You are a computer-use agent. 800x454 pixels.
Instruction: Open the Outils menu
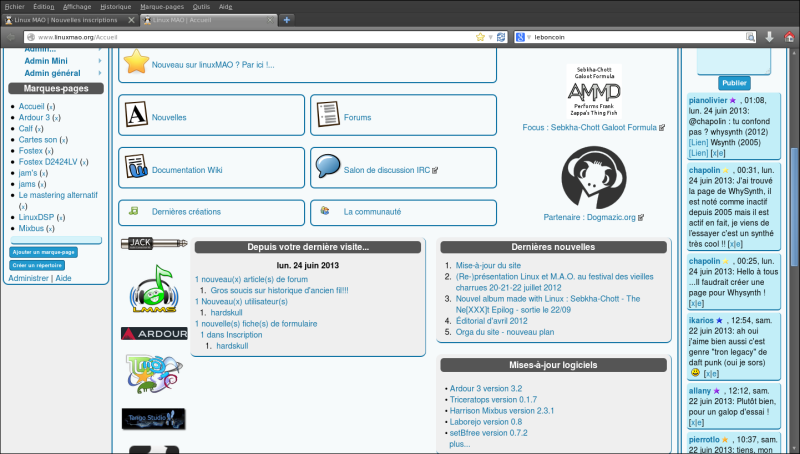coord(201,7)
